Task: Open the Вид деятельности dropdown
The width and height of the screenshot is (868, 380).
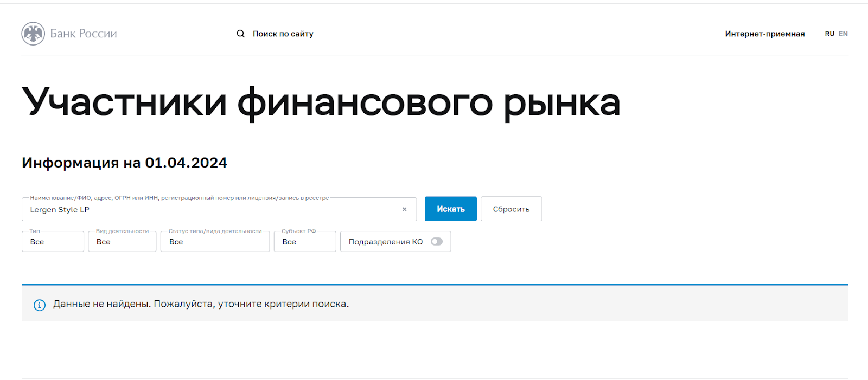Action: click(122, 242)
